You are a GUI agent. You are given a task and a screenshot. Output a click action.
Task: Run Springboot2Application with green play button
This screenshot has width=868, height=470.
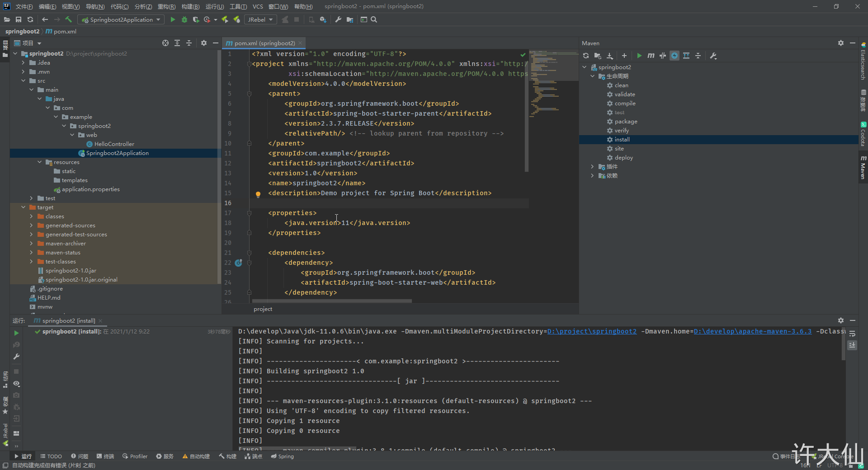pos(173,19)
